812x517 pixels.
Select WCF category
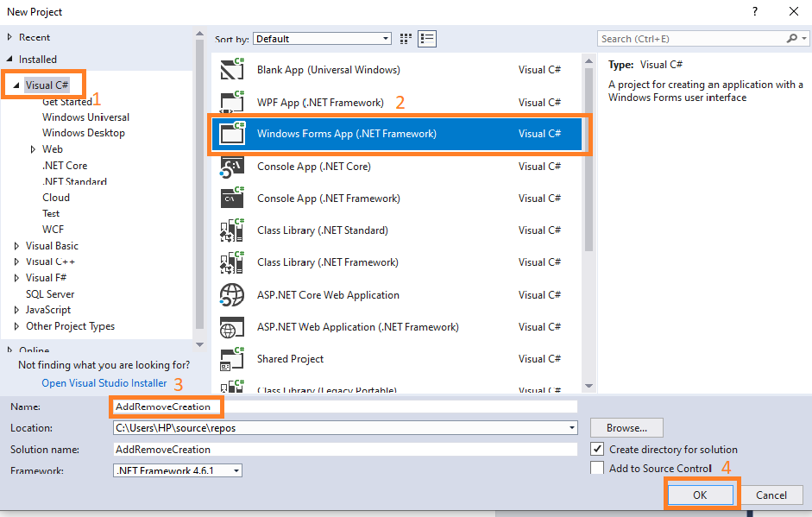pyautogui.click(x=53, y=229)
